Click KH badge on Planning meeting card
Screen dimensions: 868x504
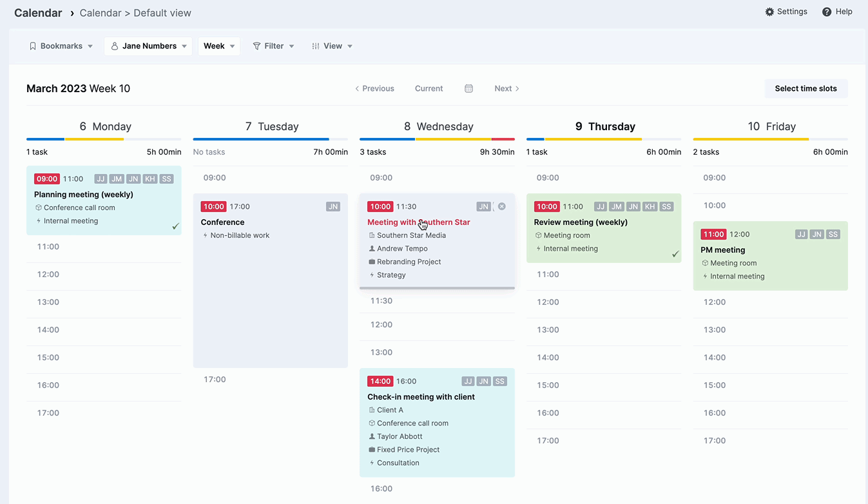pyautogui.click(x=149, y=179)
